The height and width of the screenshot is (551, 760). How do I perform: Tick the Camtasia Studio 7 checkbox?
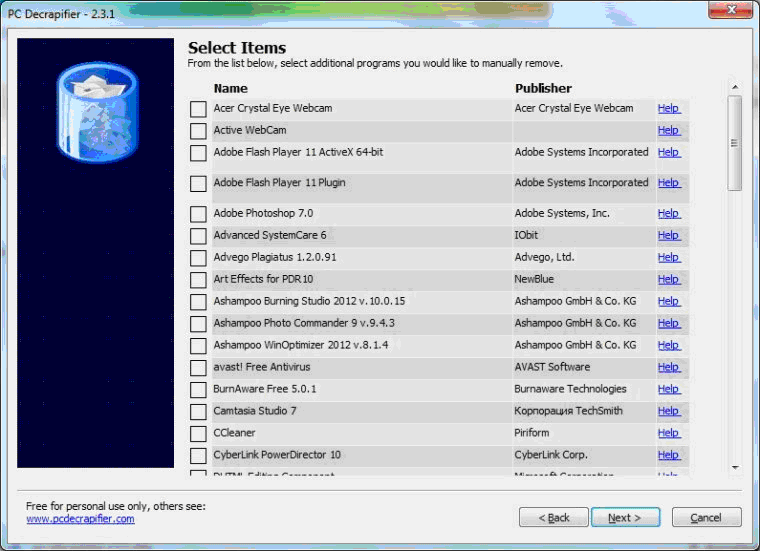[x=198, y=412]
